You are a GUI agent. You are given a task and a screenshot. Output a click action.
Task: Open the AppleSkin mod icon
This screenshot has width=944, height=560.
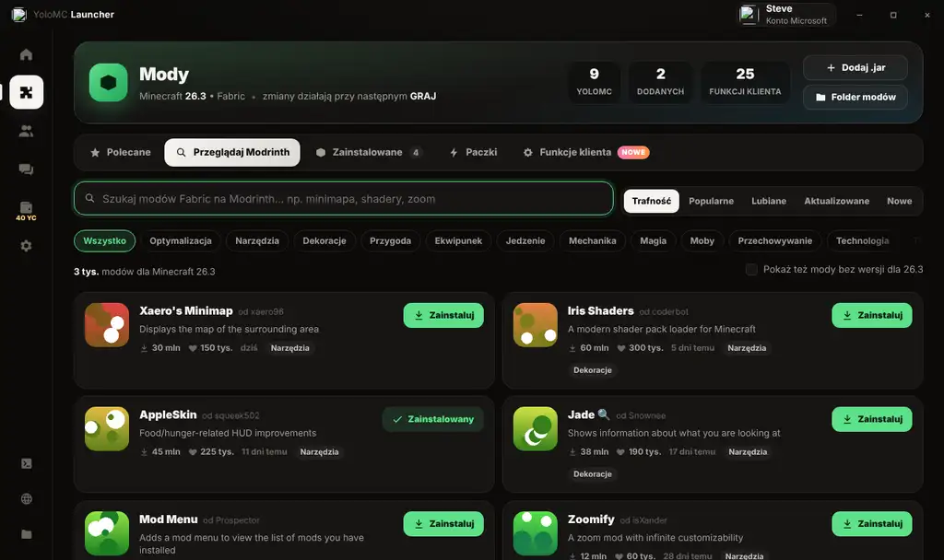[x=107, y=429]
